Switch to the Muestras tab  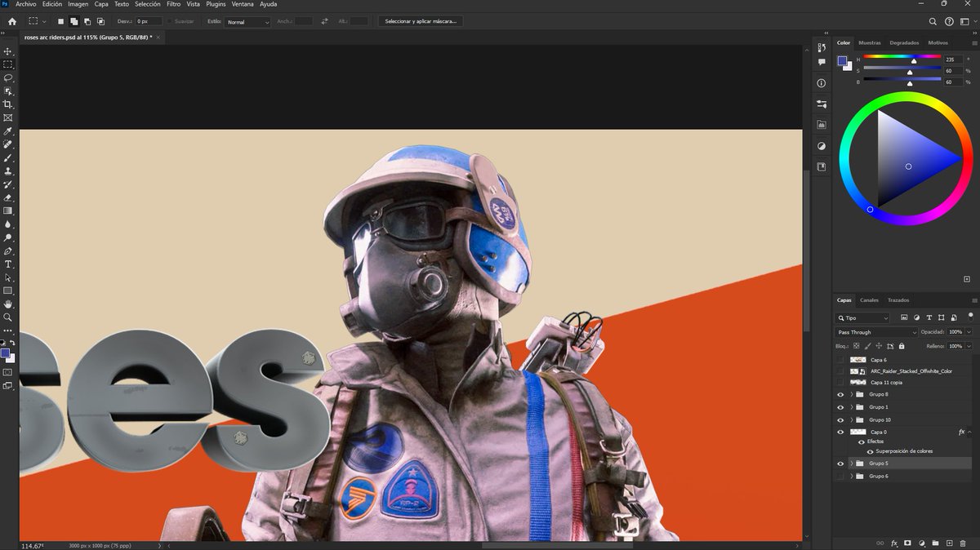pyautogui.click(x=870, y=42)
